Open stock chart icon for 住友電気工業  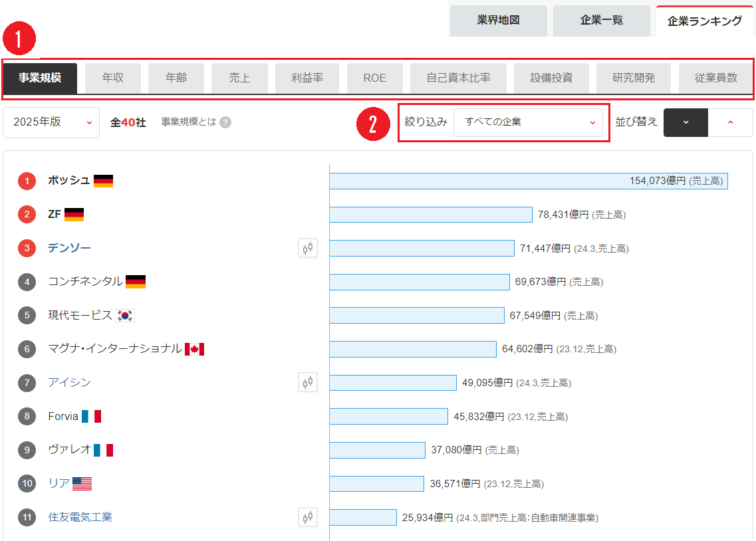pyautogui.click(x=308, y=517)
